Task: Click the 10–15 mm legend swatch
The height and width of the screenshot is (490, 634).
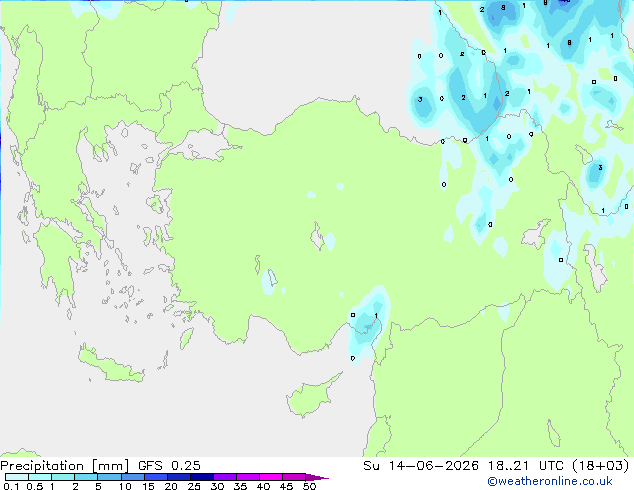Action: [x=133, y=477]
